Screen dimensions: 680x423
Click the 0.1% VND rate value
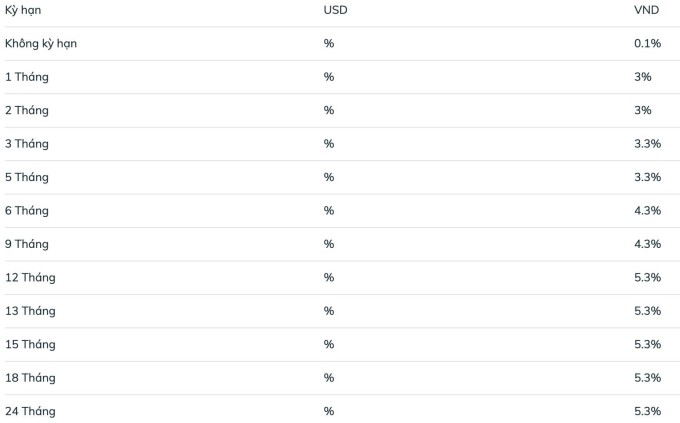[647, 43]
